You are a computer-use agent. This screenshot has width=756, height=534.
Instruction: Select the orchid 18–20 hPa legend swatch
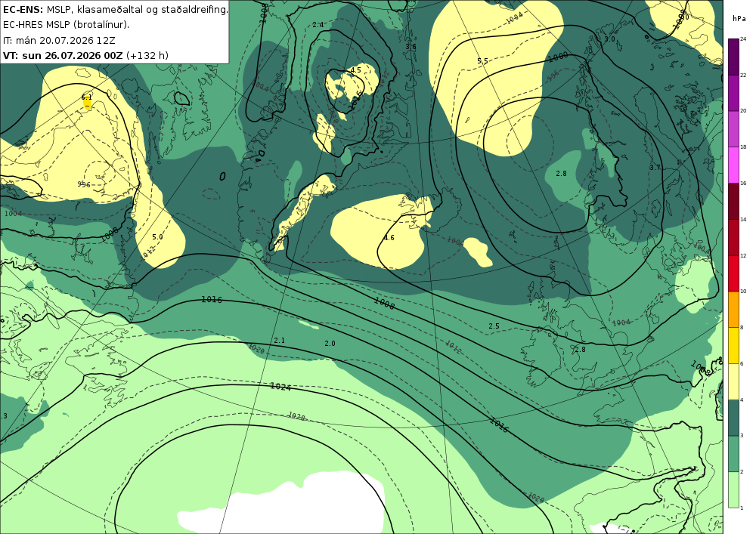[734, 128]
